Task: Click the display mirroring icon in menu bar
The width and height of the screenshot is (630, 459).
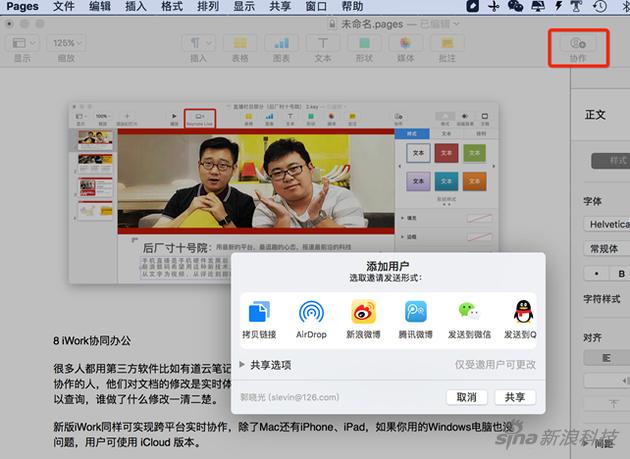Action: 538,6
